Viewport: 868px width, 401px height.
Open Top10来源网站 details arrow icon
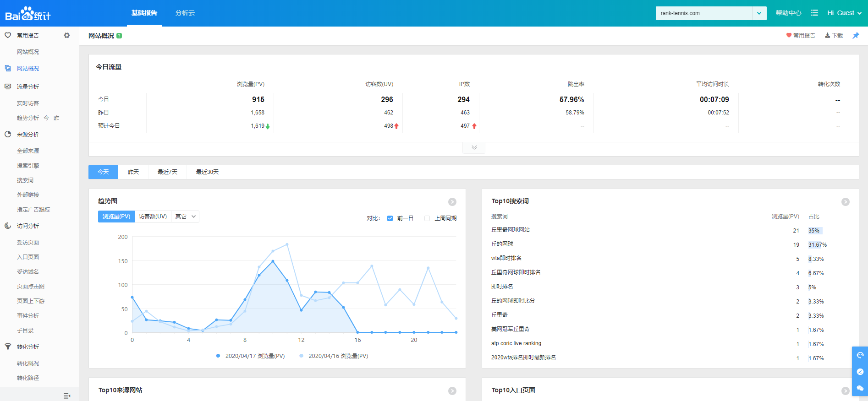[452, 391]
